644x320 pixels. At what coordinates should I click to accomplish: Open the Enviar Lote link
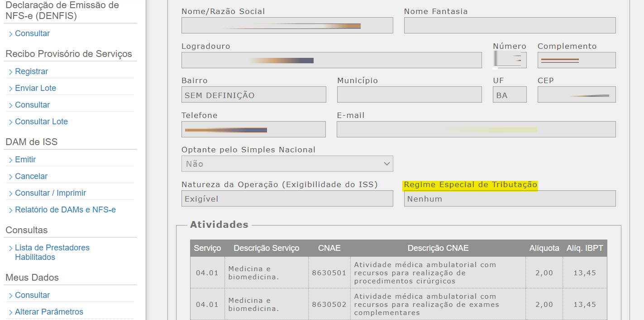click(x=35, y=88)
